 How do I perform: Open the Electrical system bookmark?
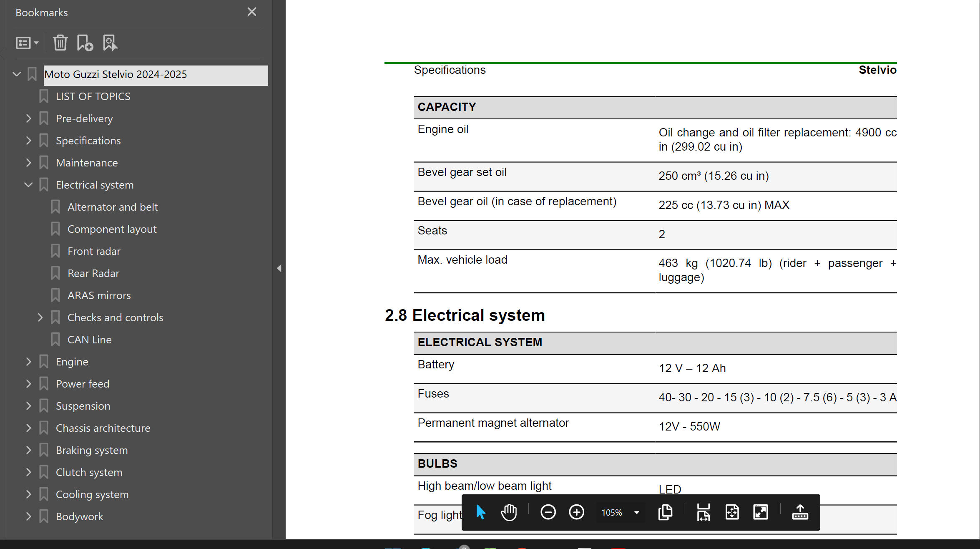tap(95, 185)
